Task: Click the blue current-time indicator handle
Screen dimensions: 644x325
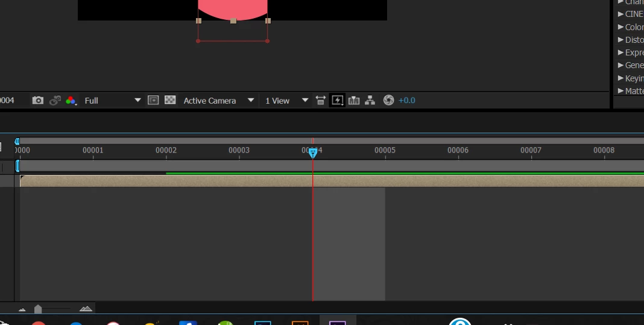Action: pyautogui.click(x=312, y=153)
